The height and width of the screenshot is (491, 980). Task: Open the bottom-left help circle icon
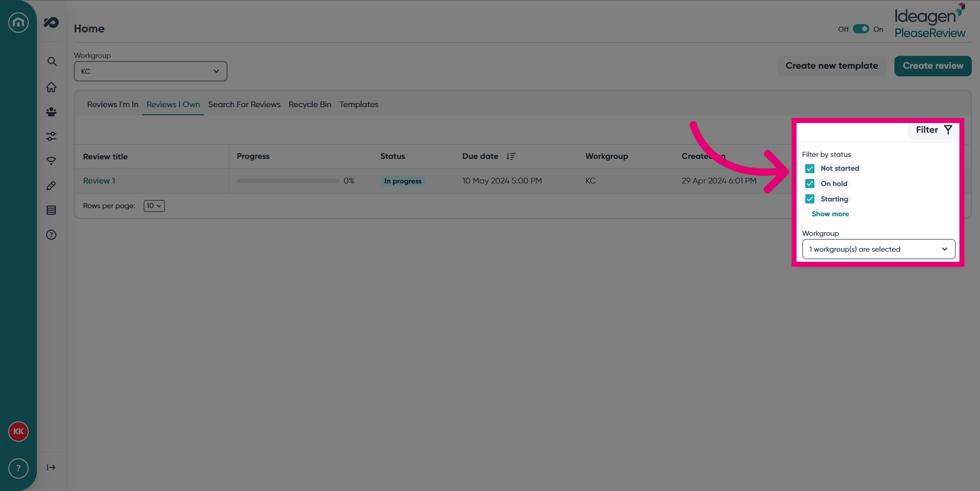(x=18, y=468)
